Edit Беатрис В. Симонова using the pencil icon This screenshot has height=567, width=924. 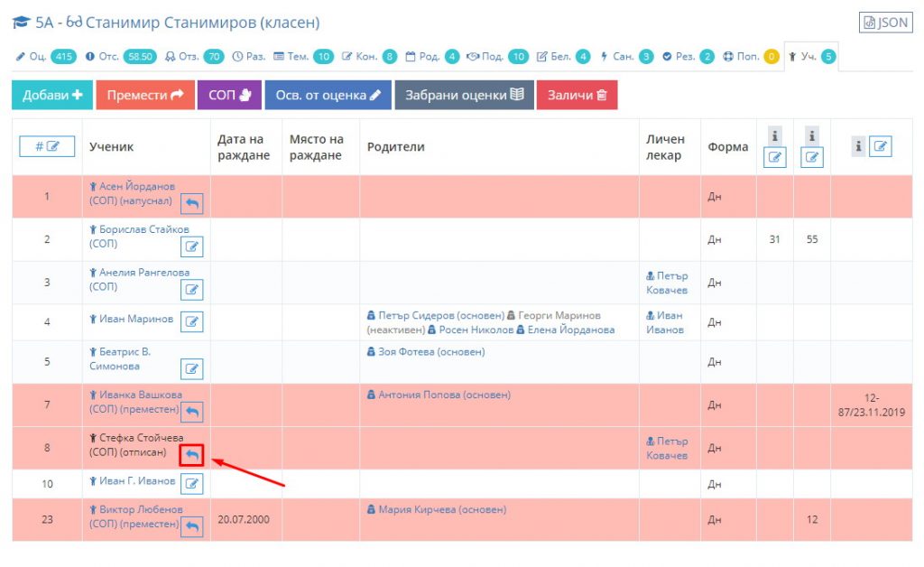click(191, 368)
